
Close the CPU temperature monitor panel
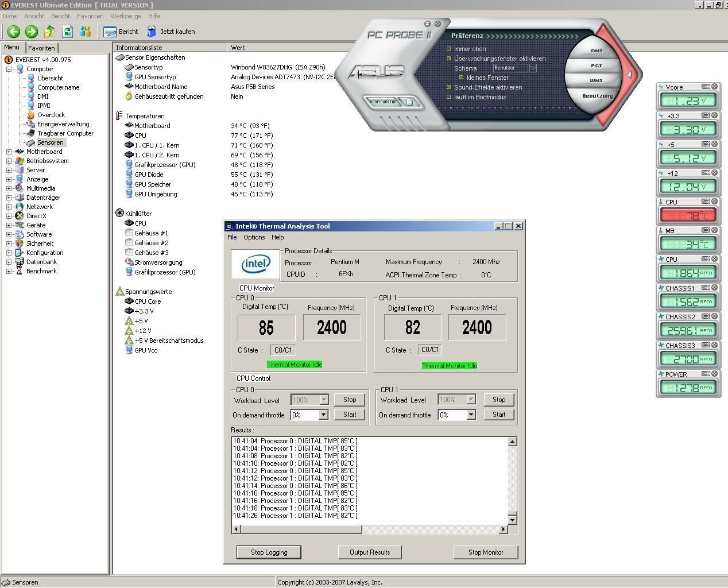(x=715, y=202)
